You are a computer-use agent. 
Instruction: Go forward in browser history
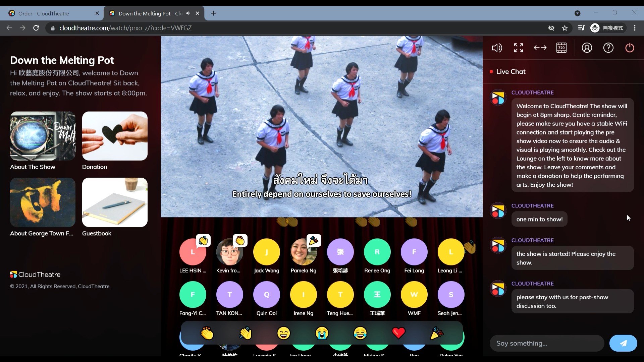23,28
